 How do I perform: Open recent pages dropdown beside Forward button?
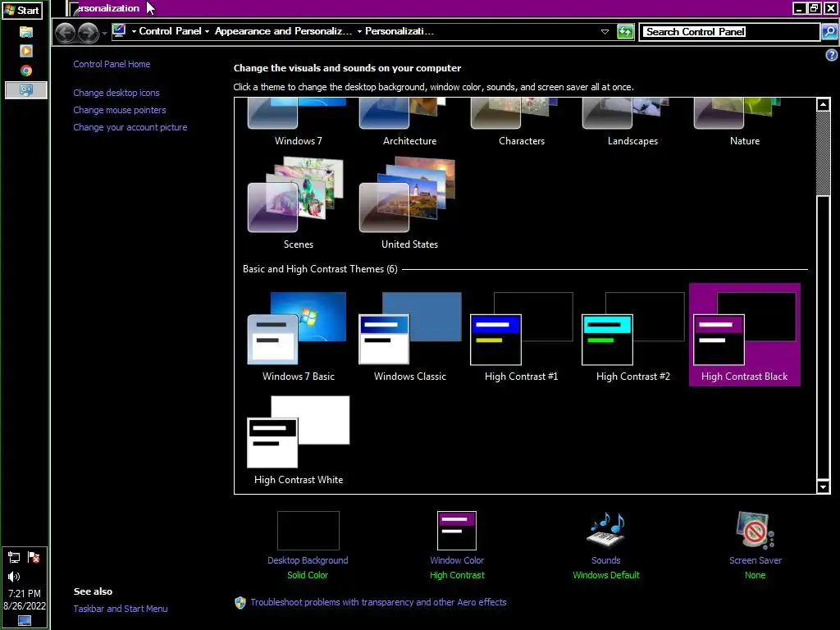104,33
